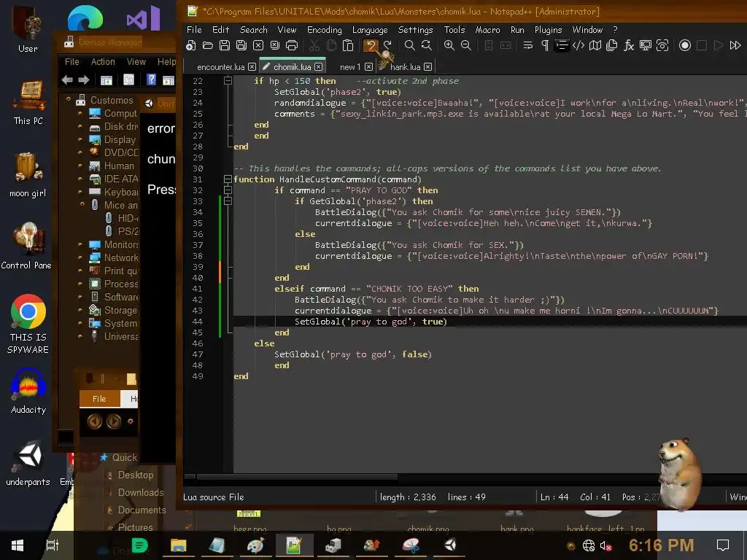Open the Document Map panel icon

tap(595, 45)
